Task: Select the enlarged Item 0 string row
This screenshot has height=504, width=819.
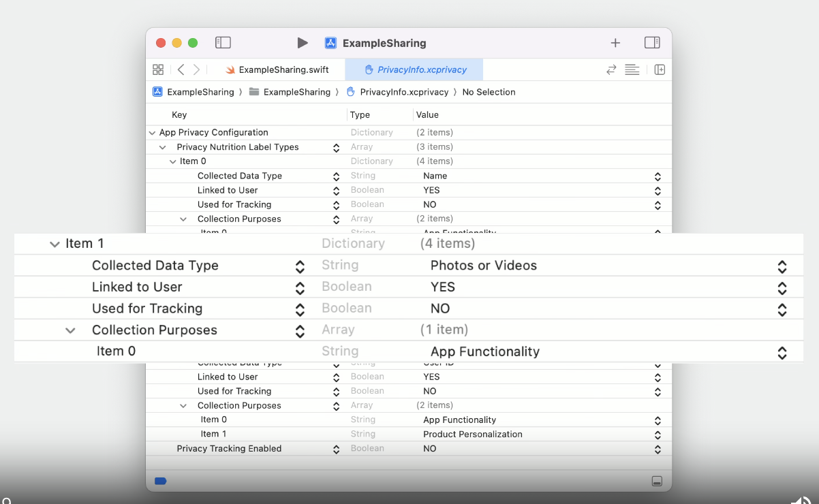Action: [x=409, y=351]
